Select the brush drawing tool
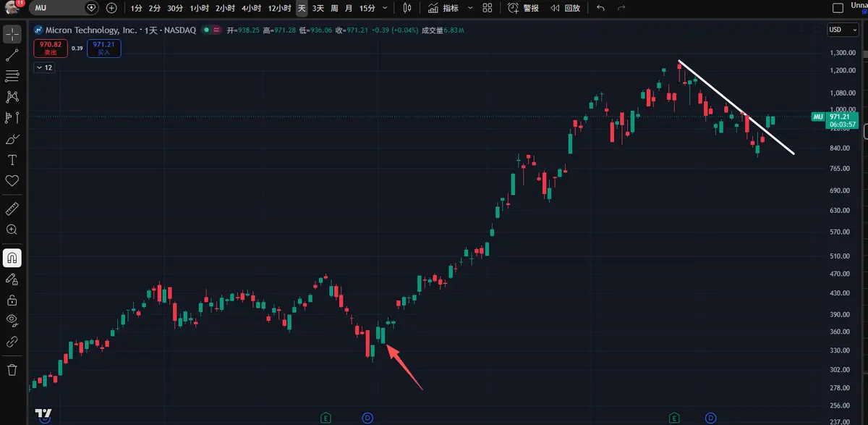Image resolution: width=868 pixels, height=425 pixels. pos(12,139)
